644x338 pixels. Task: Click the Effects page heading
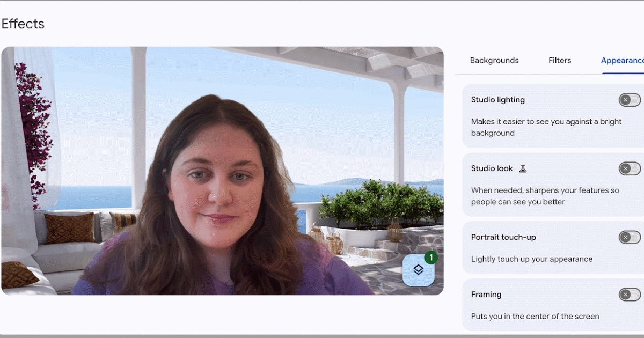(x=23, y=24)
